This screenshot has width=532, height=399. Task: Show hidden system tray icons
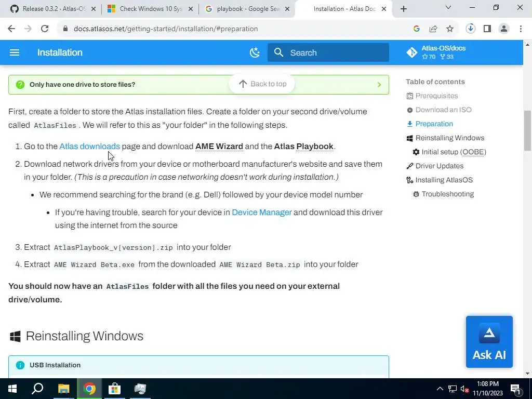[x=440, y=389]
